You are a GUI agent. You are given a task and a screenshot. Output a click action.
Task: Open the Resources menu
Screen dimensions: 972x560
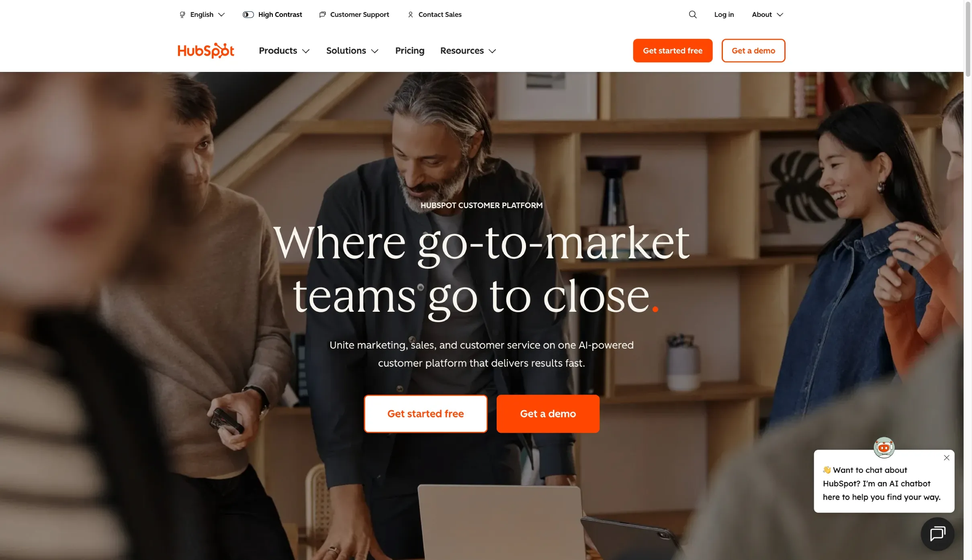pos(468,51)
